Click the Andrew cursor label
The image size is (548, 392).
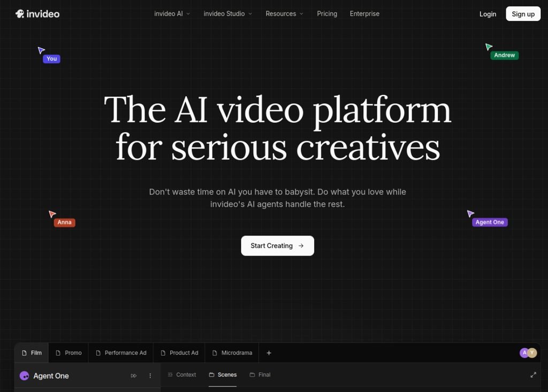[504, 55]
